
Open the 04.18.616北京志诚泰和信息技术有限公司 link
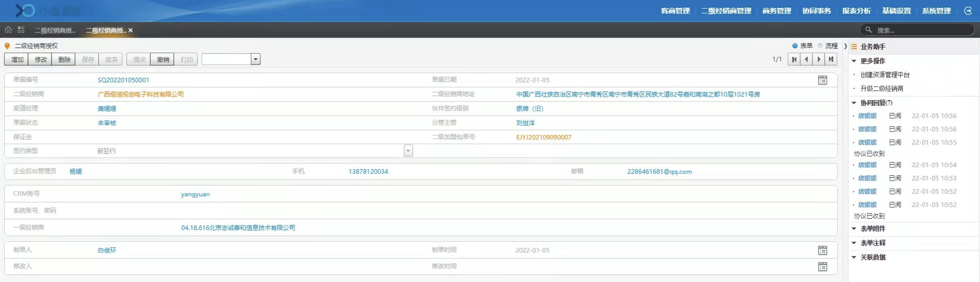coord(238,228)
